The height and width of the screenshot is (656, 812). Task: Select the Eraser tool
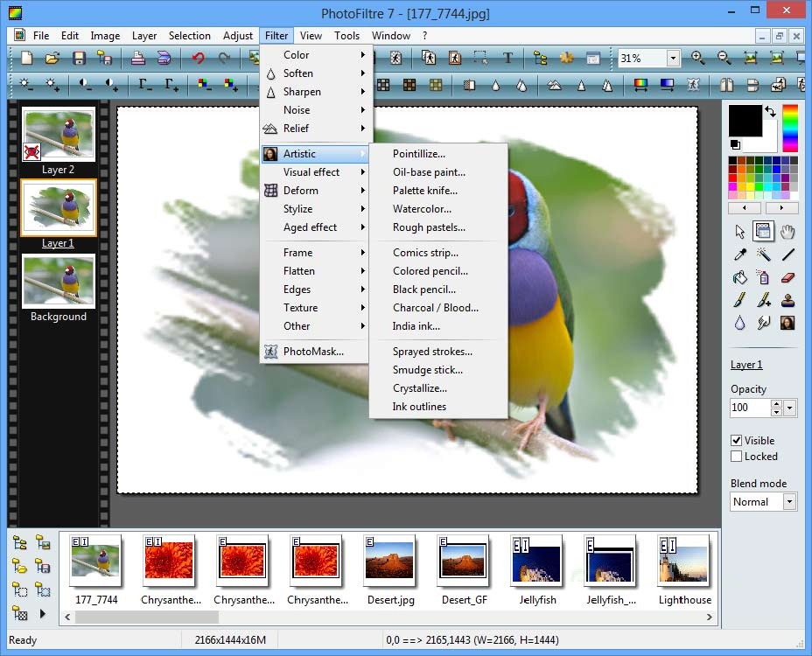pos(787,277)
